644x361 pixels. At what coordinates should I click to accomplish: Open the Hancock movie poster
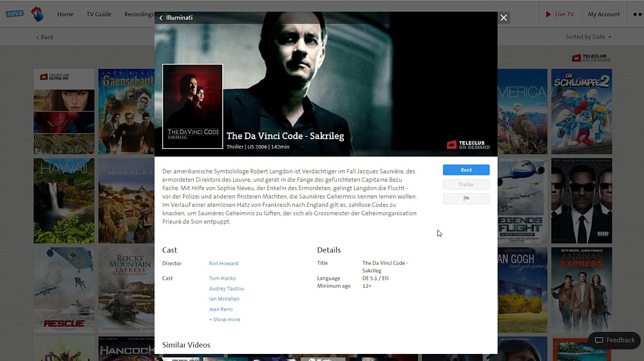126,349
